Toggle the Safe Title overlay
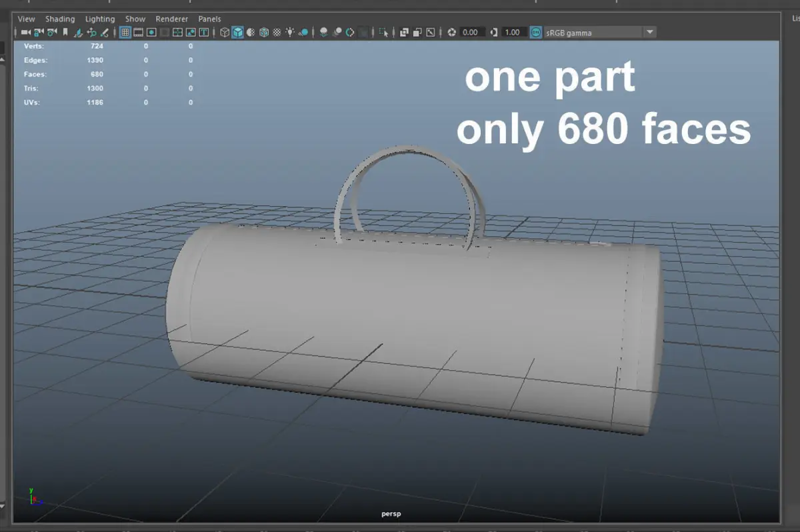The width and height of the screenshot is (800, 532). [204, 32]
